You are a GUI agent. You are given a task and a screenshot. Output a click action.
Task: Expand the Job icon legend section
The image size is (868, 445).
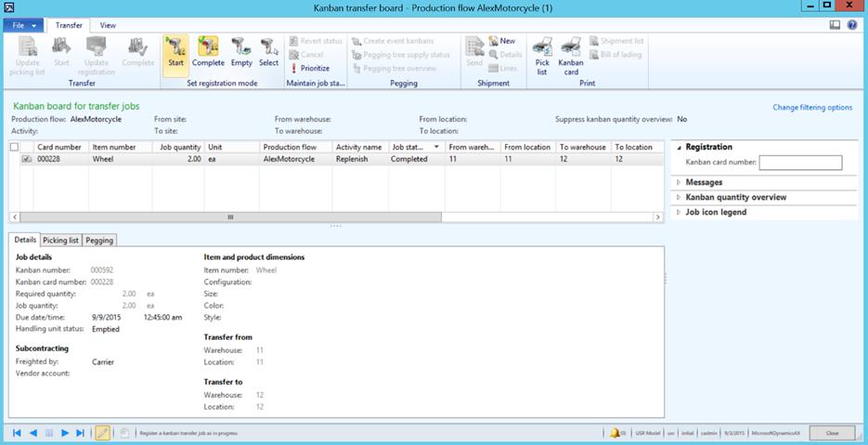coord(680,212)
